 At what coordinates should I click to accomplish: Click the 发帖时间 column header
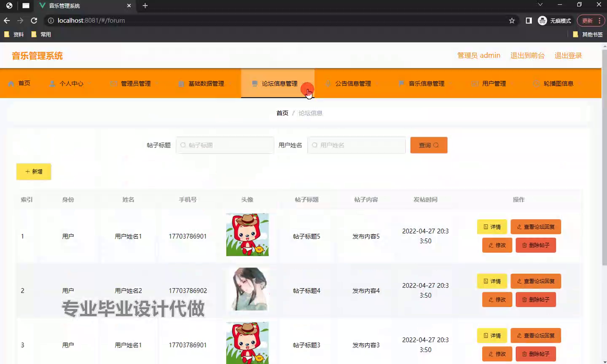point(425,200)
